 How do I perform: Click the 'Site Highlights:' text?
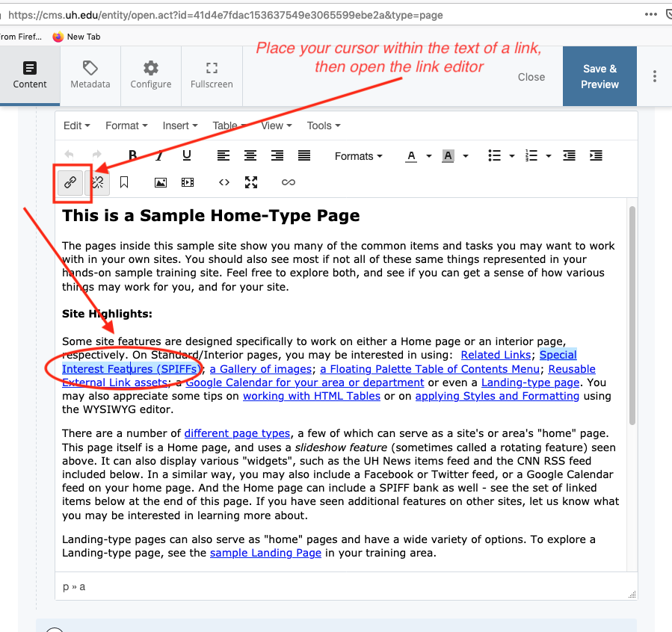pyautogui.click(x=107, y=314)
